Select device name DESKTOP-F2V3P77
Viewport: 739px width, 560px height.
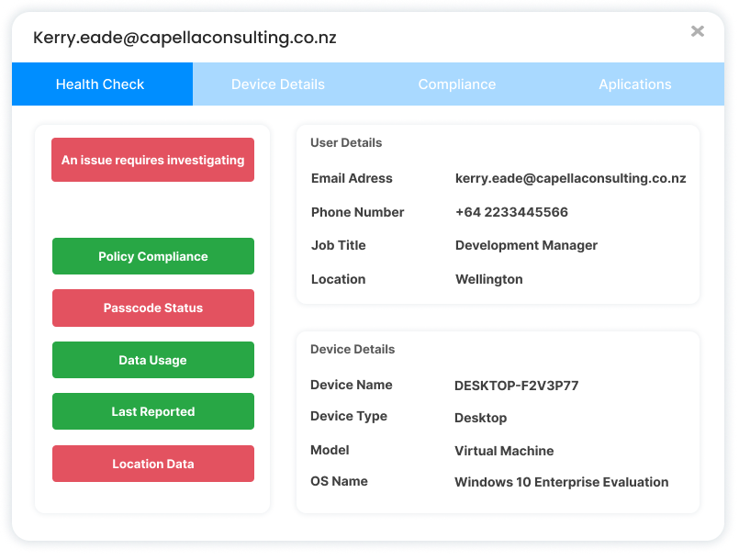click(516, 386)
